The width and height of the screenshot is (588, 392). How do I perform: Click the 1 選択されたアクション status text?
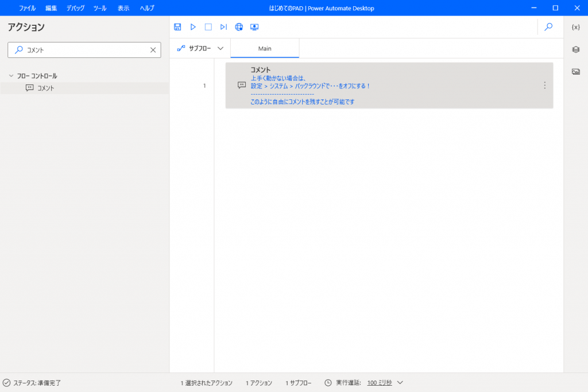coord(207,383)
